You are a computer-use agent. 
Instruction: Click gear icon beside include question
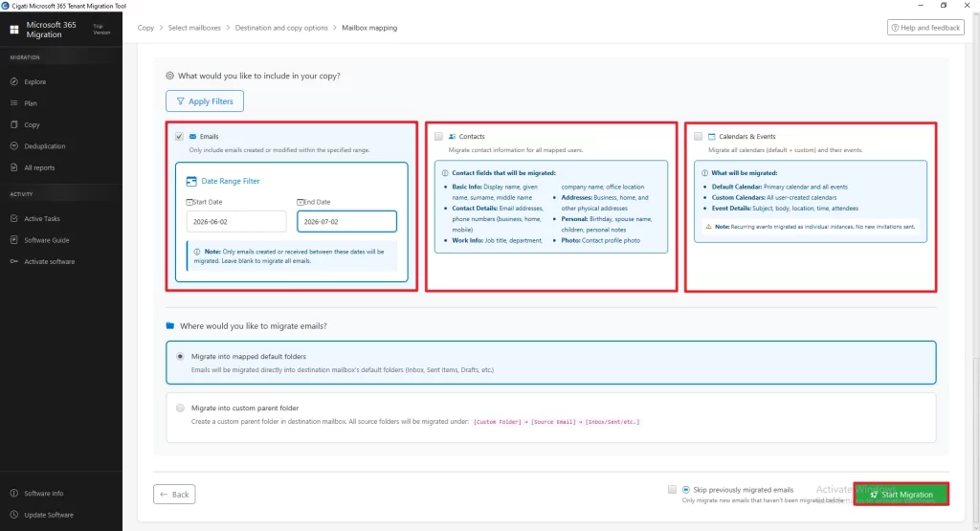169,76
